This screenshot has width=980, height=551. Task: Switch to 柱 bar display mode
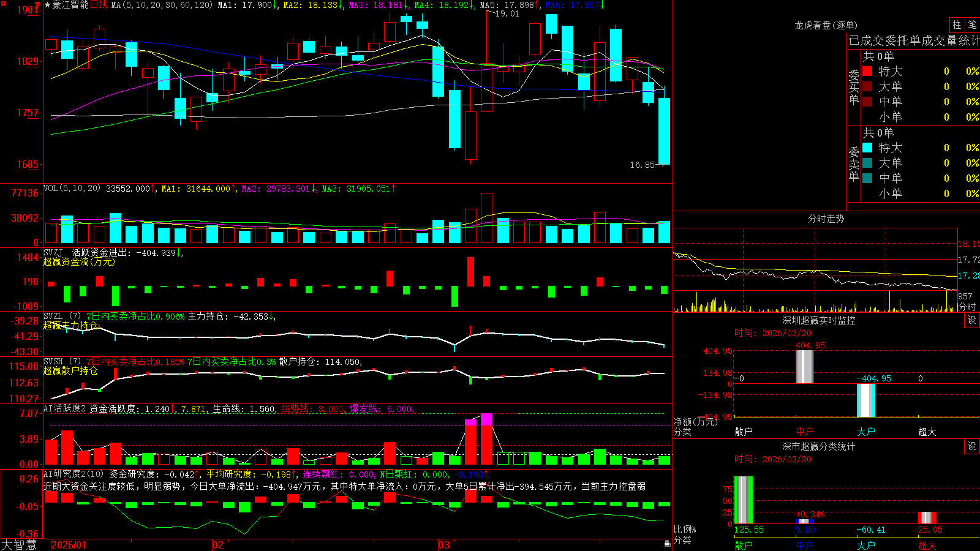(957, 24)
